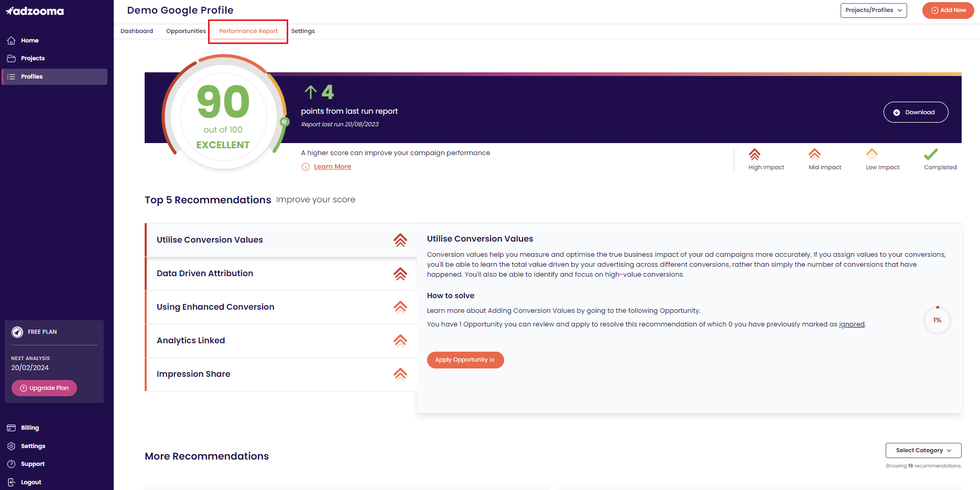The height and width of the screenshot is (490, 980).
Task: Click the Download report button
Action: pyautogui.click(x=916, y=112)
